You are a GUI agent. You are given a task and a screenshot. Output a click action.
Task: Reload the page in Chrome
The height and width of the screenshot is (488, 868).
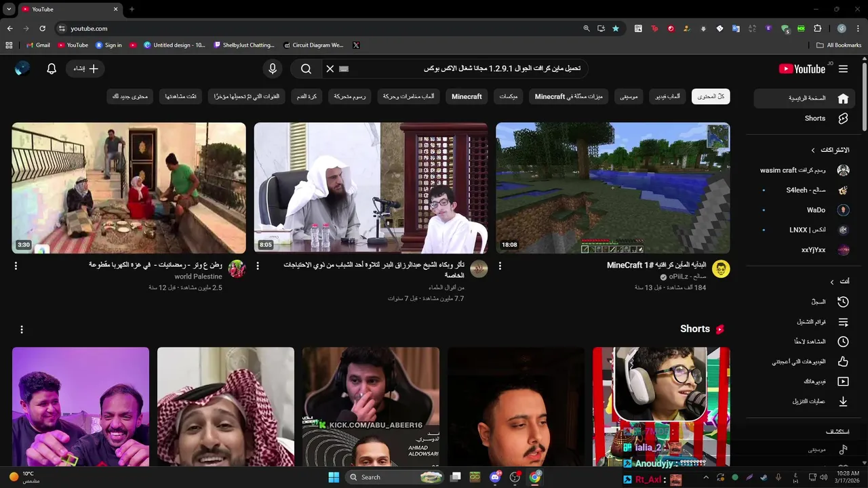pyautogui.click(x=42, y=28)
